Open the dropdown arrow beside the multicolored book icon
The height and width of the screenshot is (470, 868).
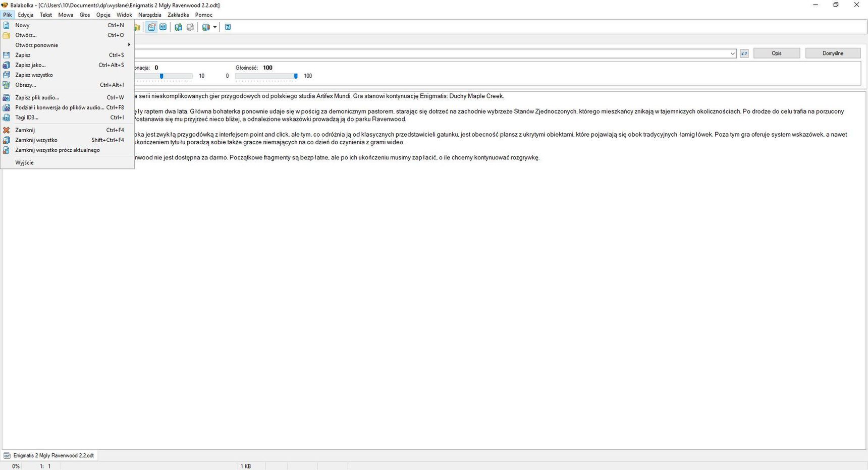click(215, 27)
